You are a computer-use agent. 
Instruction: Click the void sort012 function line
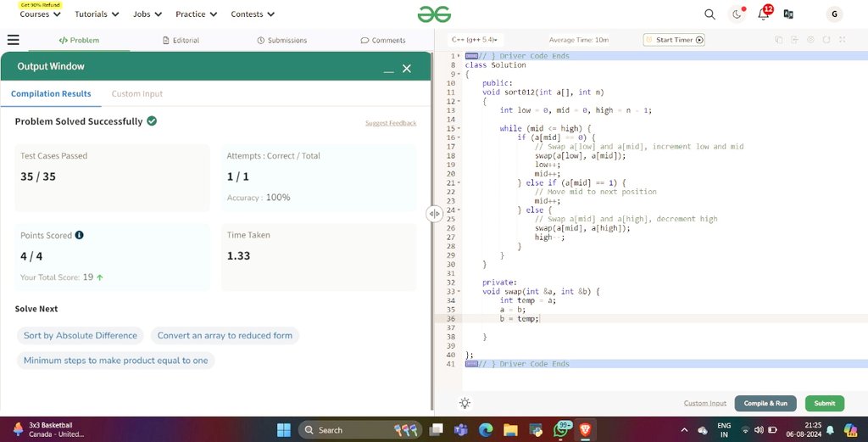pyautogui.click(x=542, y=92)
